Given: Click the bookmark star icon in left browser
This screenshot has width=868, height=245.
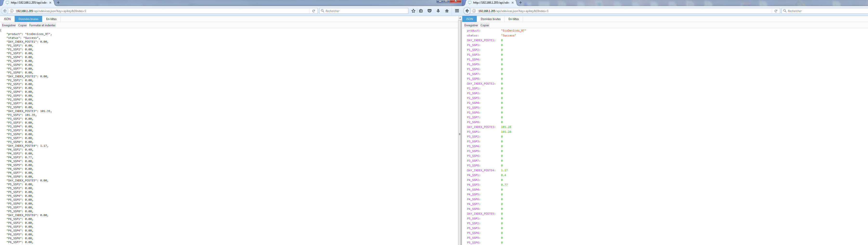Looking at the screenshot, I should (413, 11).
